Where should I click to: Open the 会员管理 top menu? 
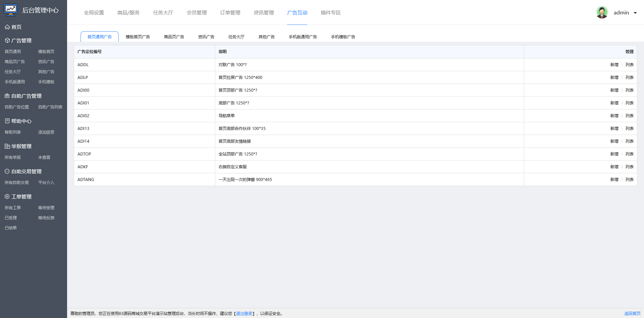click(x=197, y=12)
